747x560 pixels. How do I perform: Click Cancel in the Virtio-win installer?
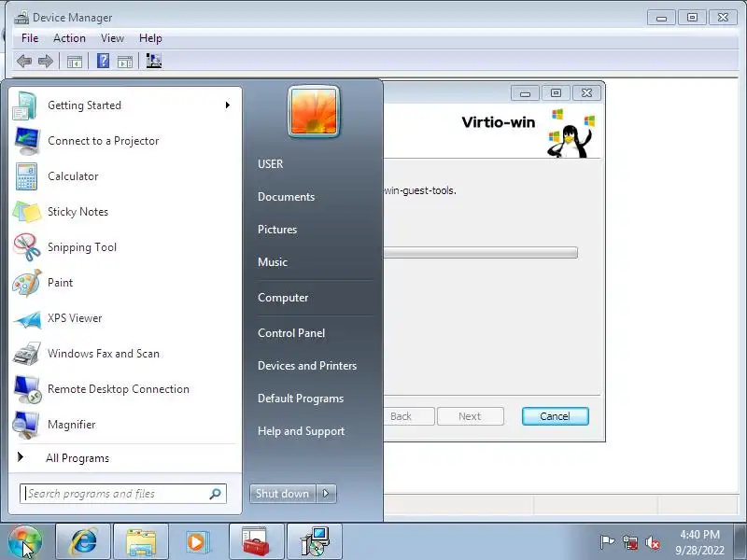(555, 416)
